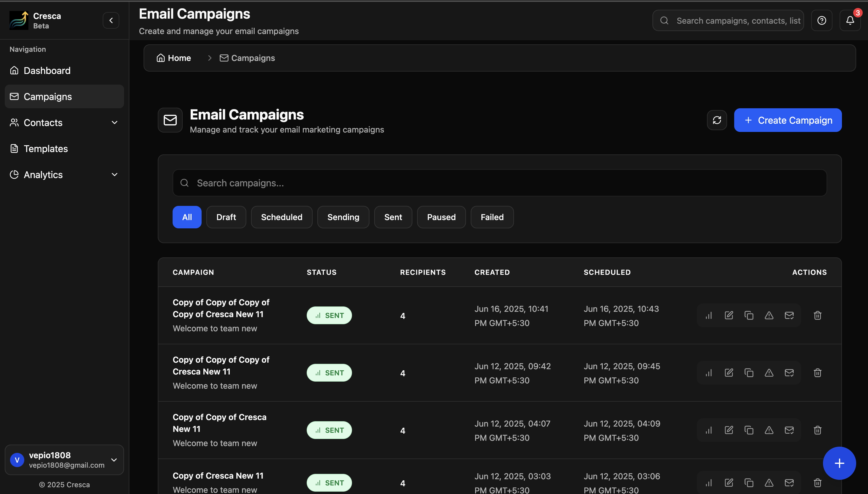Image resolution: width=868 pixels, height=494 pixels.
Task: Edit the Copy of Cresca New 11 campaign
Action: [x=729, y=483]
